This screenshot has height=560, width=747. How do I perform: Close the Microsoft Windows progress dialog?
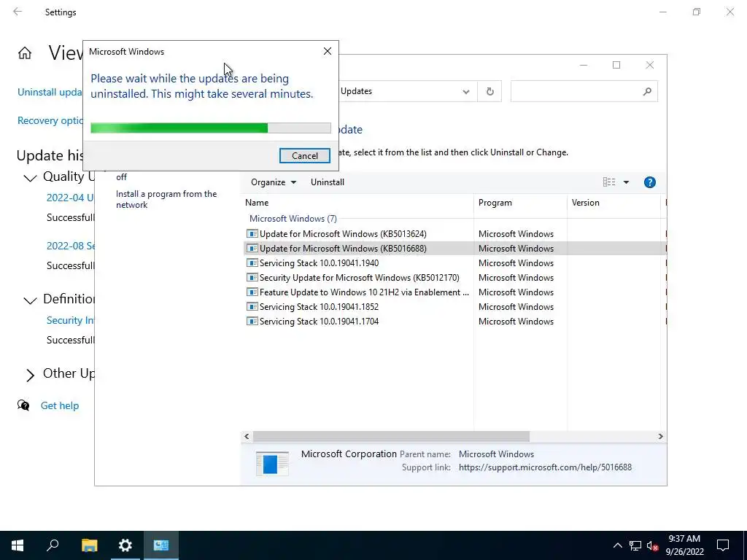tap(328, 51)
